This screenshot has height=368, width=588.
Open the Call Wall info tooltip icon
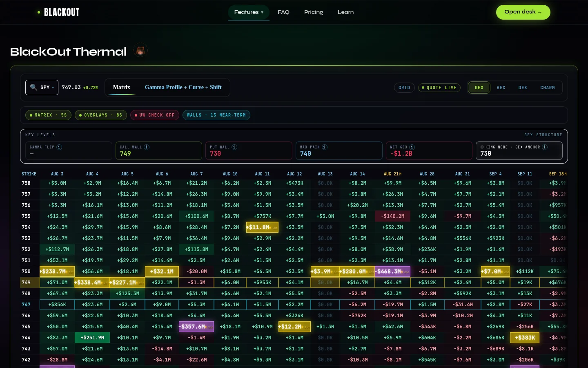[147, 147]
